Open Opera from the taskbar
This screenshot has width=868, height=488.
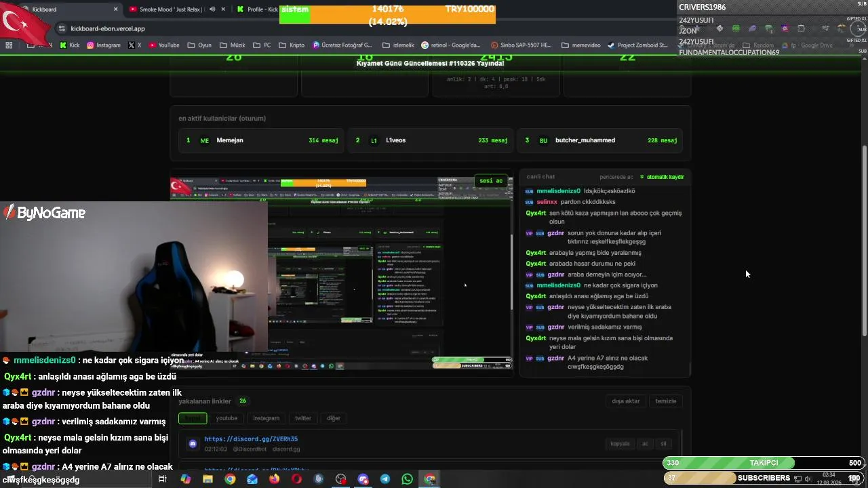[296, 479]
